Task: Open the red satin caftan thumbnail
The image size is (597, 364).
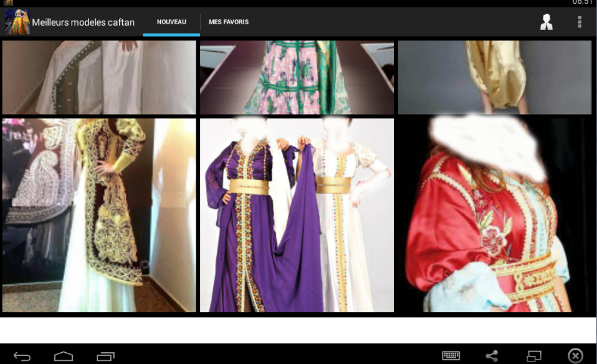Action: pos(495,216)
